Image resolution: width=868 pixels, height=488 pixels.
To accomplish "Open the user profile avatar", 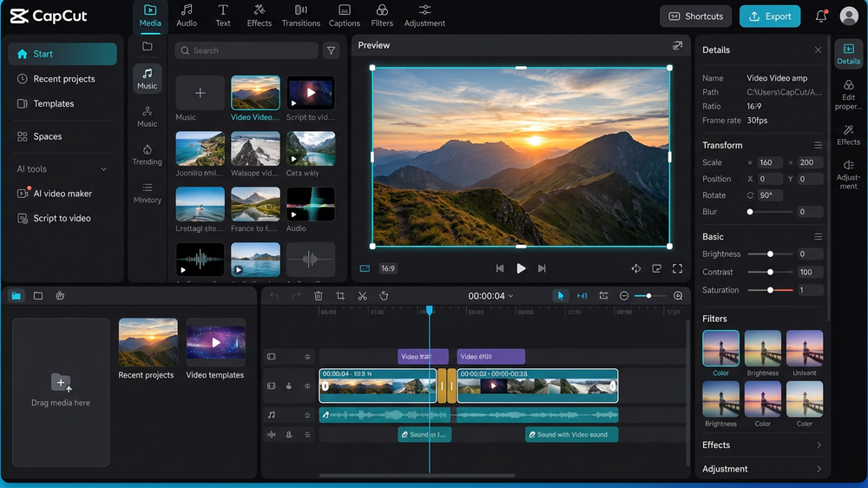I will point(849,16).
